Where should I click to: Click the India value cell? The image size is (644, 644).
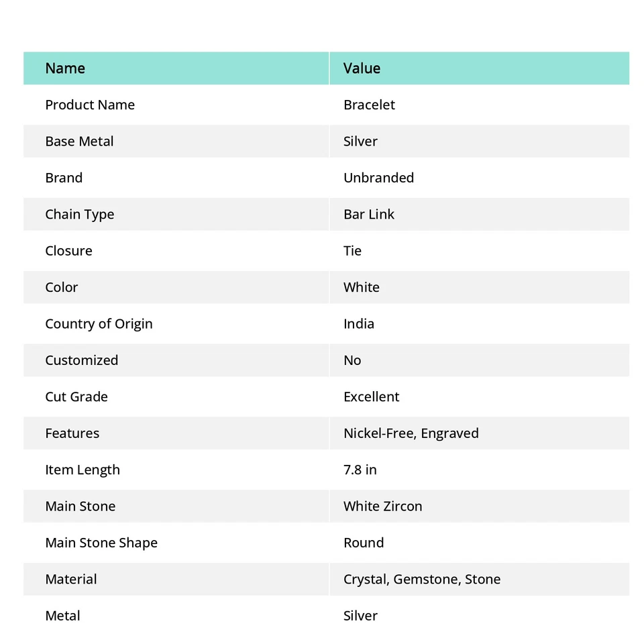(x=359, y=324)
